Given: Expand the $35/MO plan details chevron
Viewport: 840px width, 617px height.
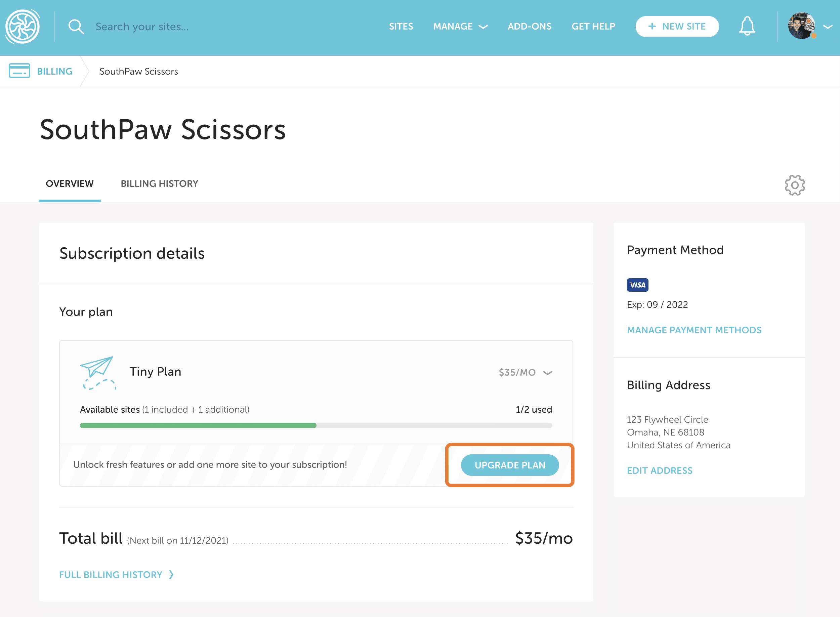Looking at the screenshot, I should (x=548, y=372).
